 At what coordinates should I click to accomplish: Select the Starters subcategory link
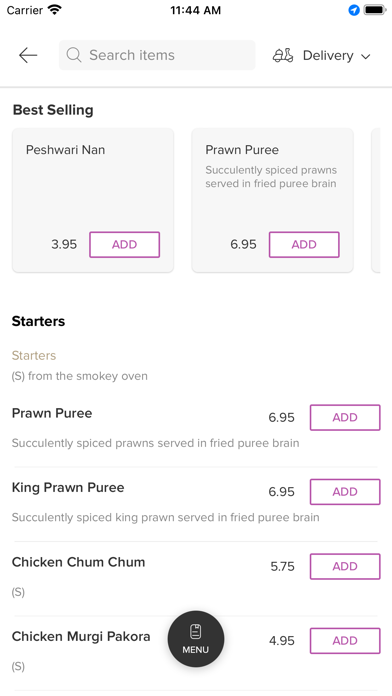pyautogui.click(x=34, y=356)
